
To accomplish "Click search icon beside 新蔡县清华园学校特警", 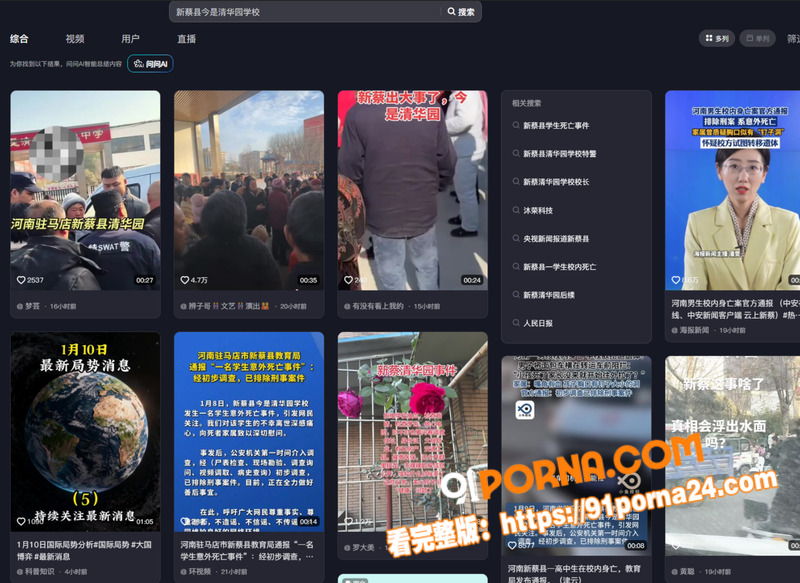I will (x=516, y=154).
